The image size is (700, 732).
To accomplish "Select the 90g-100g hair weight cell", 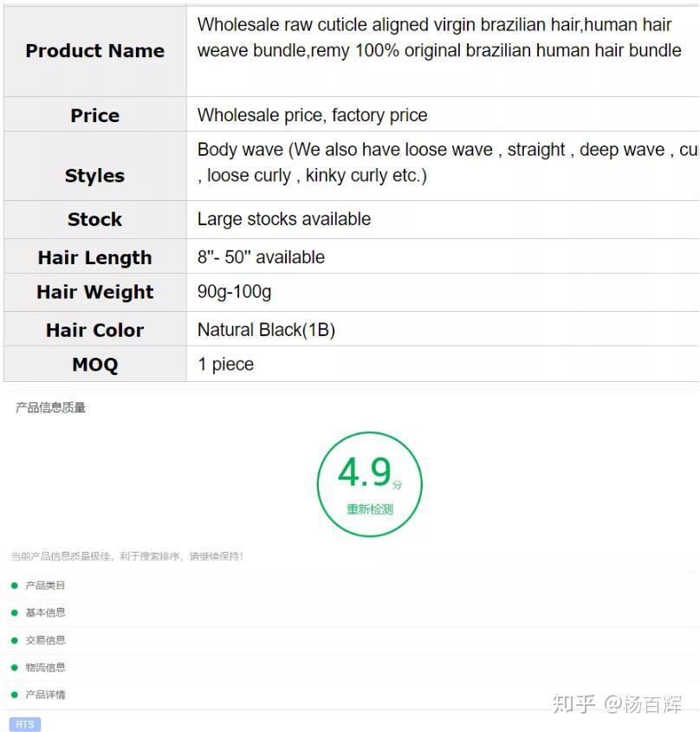I will pos(443,292).
